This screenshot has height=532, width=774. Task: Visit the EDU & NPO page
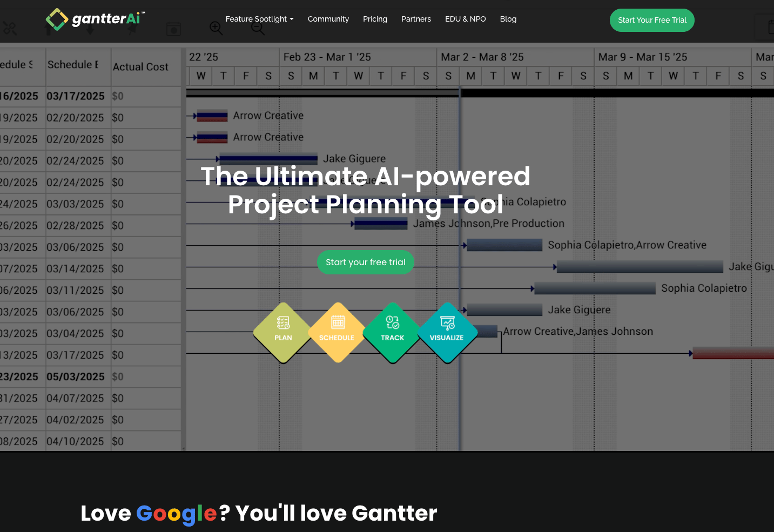point(466,19)
